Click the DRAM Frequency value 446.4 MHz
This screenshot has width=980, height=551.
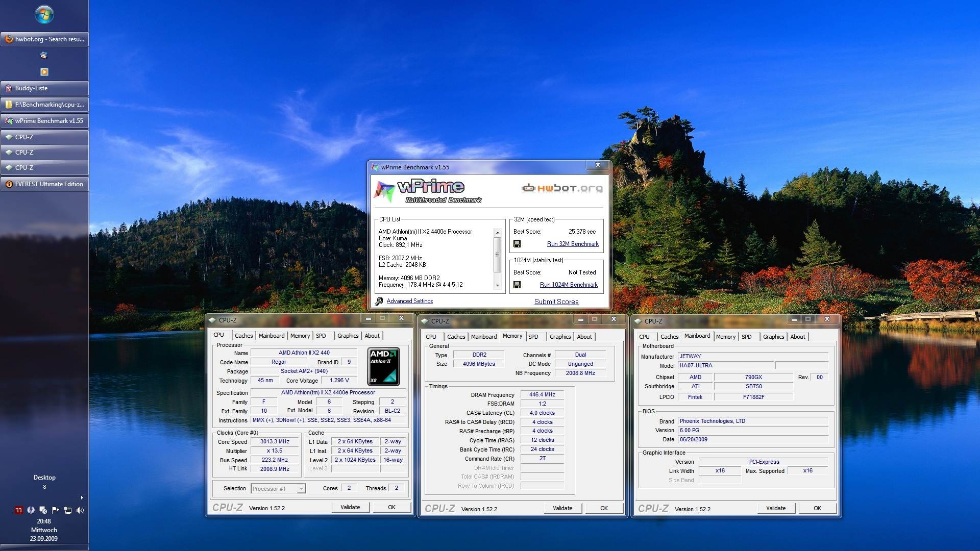542,395
